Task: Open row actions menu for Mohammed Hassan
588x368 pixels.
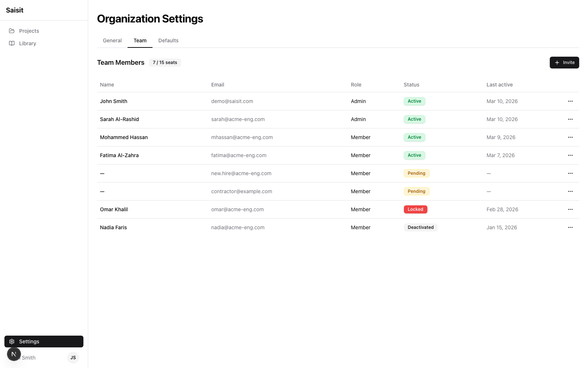Action: click(570, 137)
